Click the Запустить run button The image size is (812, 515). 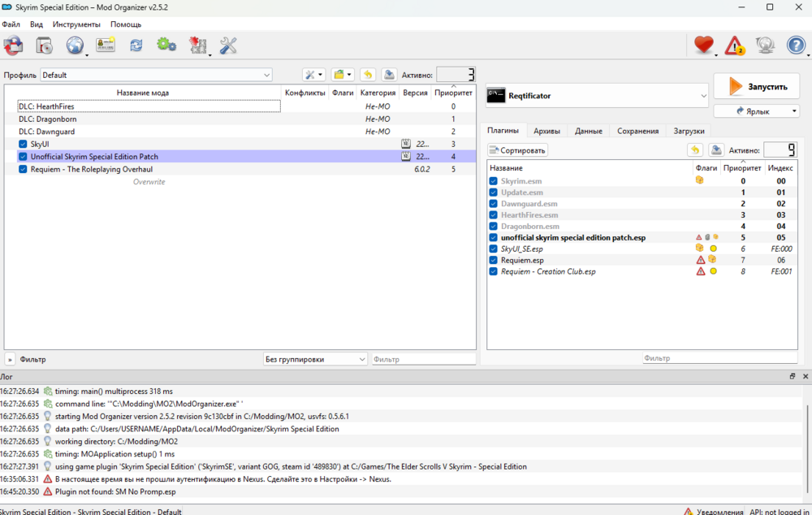click(757, 87)
